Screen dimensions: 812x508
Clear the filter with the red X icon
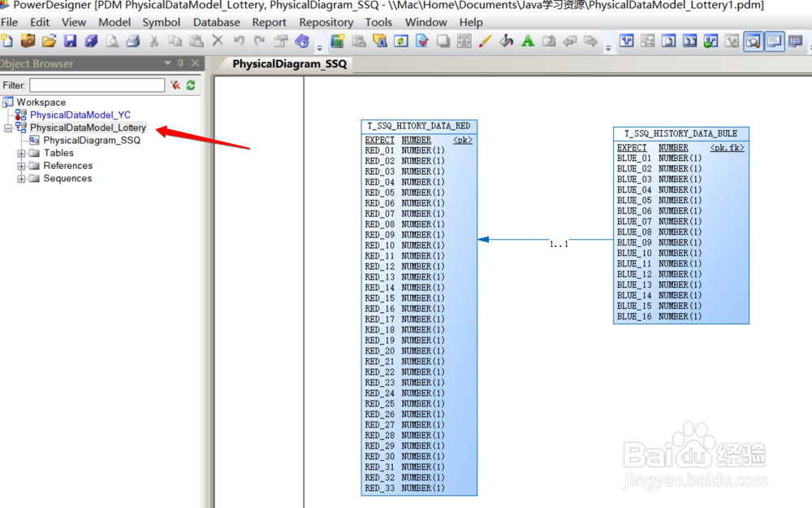pos(175,85)
